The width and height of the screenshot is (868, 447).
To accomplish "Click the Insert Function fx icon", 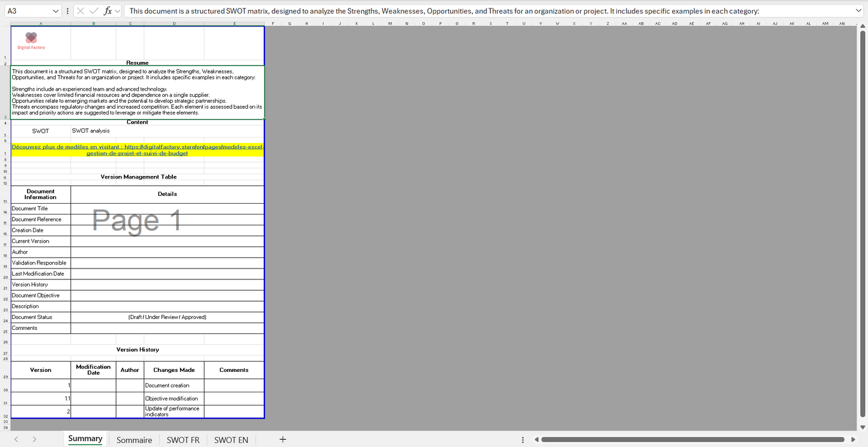I will click(x=107, y=11).
